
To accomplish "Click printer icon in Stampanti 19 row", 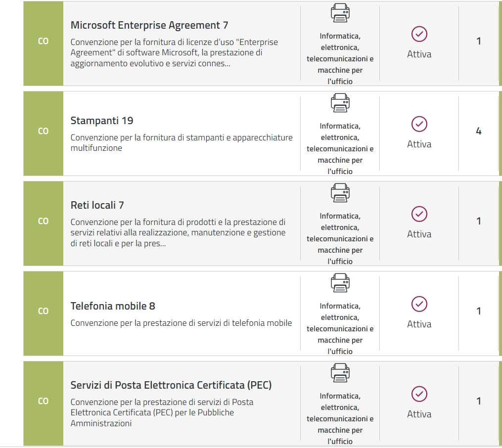I will [340, 103].
